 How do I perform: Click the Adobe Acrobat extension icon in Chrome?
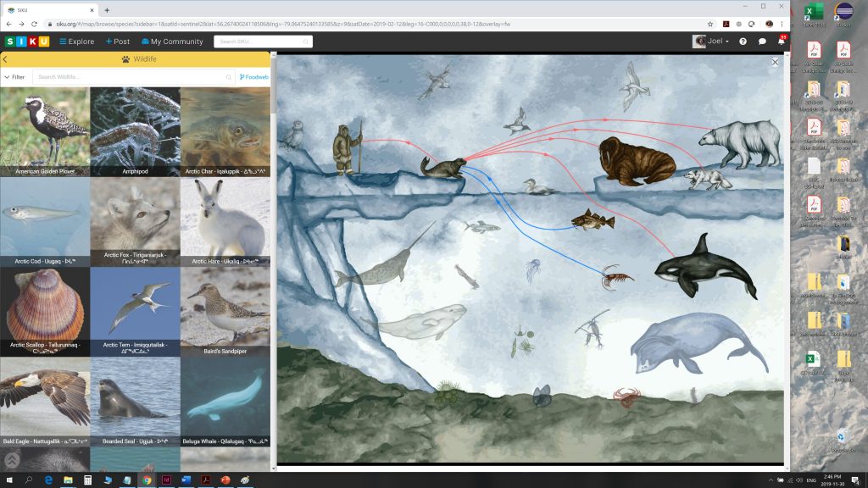pyautogui.click(x=726, y=24)
